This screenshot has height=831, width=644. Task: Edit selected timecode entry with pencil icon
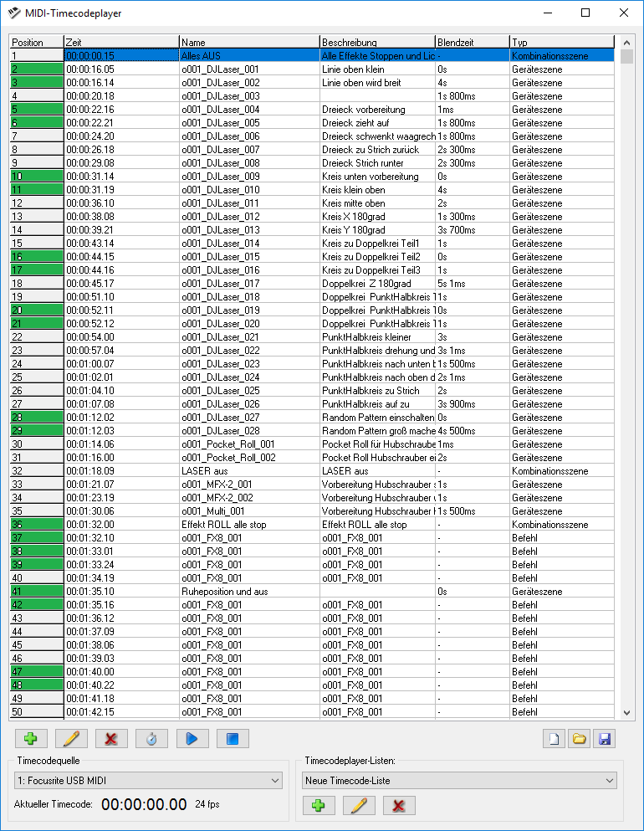pyautogui.click(x=71, y=738)
